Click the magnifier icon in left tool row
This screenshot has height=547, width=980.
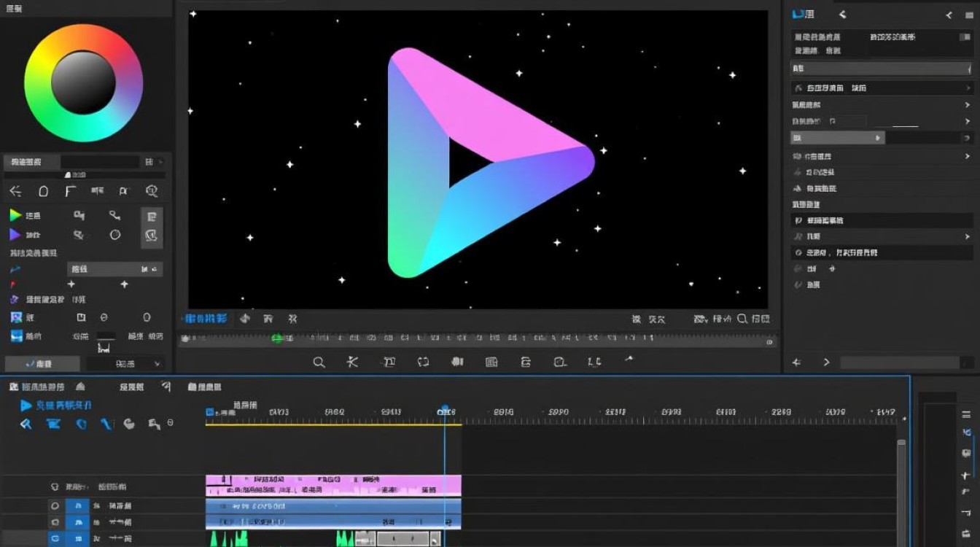[152, 191]
